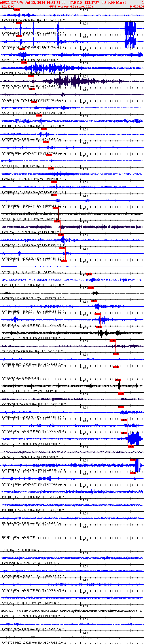144x644 pixels.
Task: Select the 'UW VTH EHZ' station label
Action: [11, 272]
